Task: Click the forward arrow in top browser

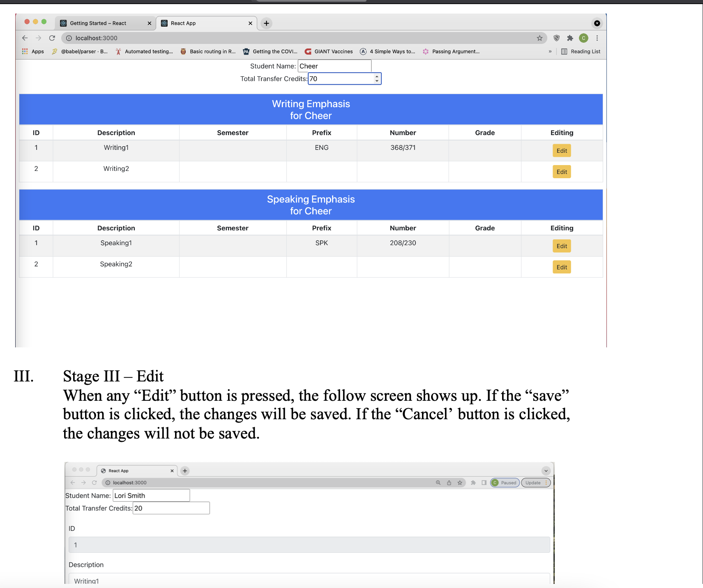Action: (39, 38)
